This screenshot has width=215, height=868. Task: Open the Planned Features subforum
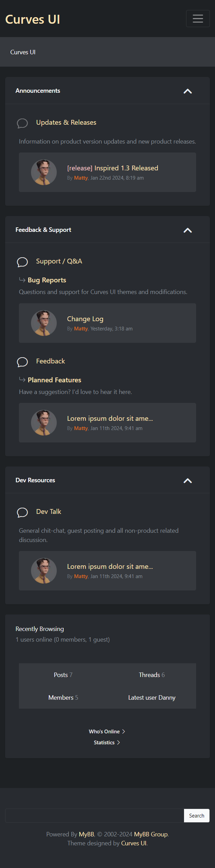[x=54, y=380]
